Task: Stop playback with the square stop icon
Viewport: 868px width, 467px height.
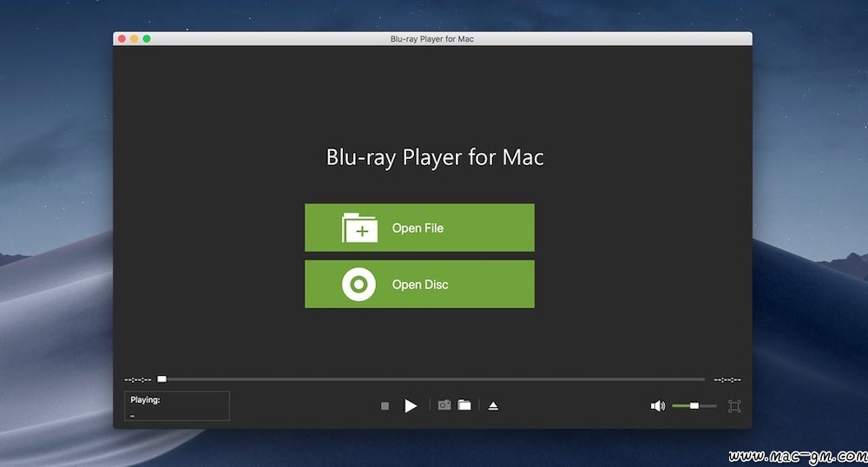Action: click(385, 406)
